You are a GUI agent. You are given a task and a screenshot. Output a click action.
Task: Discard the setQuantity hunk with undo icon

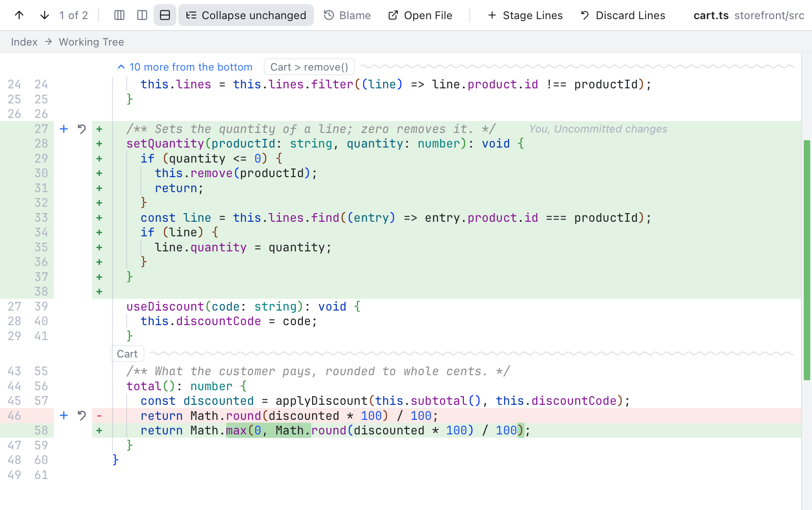click(82, 129)
